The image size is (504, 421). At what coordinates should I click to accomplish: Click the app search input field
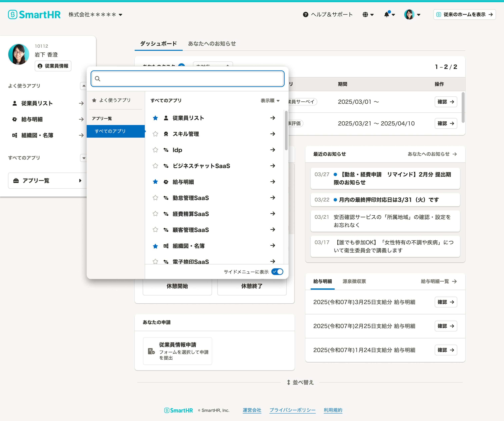coord(187,79)
